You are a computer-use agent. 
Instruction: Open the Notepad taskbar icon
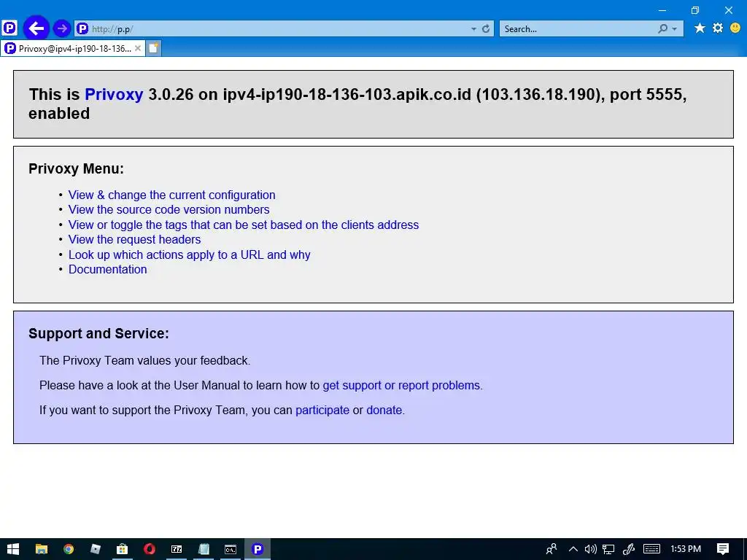coord(204,549)
